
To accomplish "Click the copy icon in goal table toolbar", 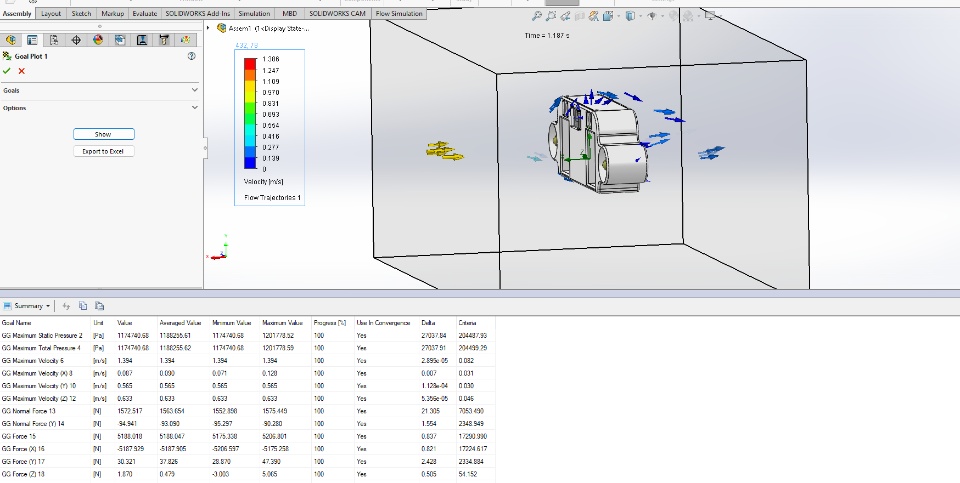I will pyautogui.click(x=83, y=306).
